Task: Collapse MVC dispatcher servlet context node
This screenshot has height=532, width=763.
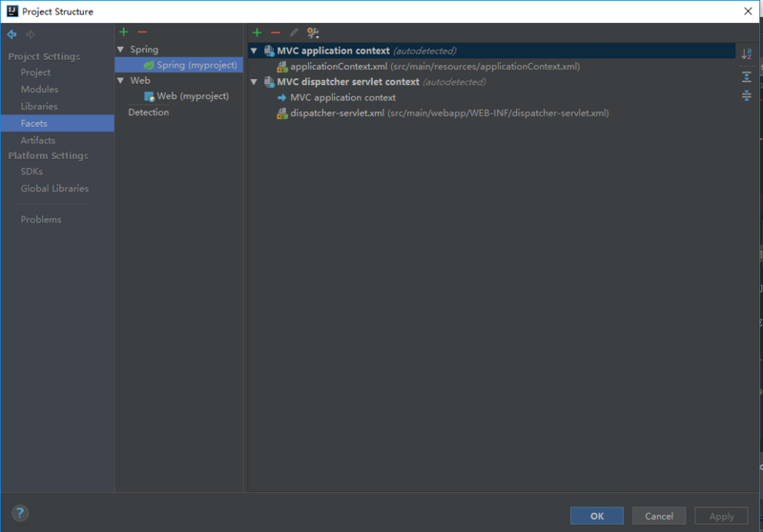Action: point(254,82)
